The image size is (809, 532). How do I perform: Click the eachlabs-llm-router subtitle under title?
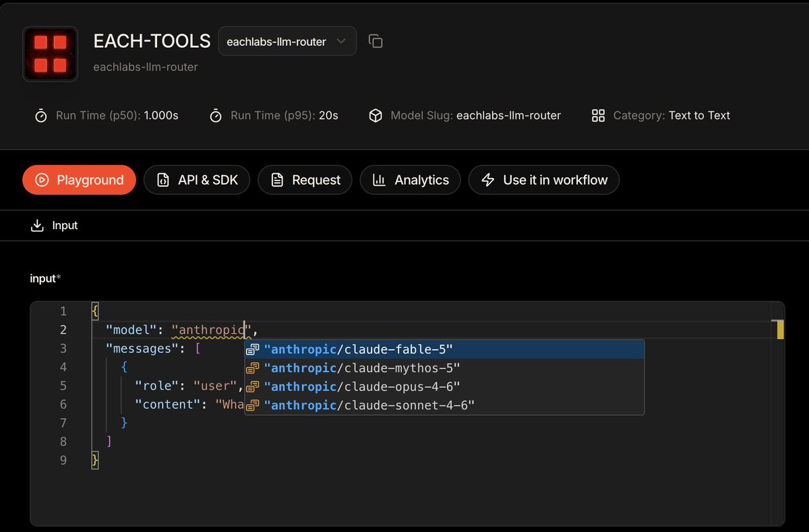tap(146, 67)
